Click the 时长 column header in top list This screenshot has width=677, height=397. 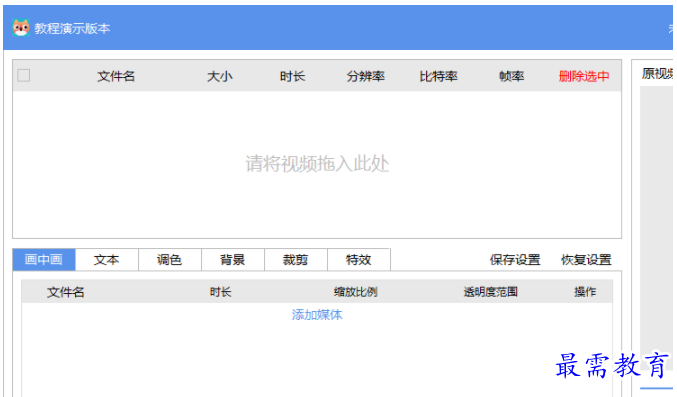click(x=293, y=76)
